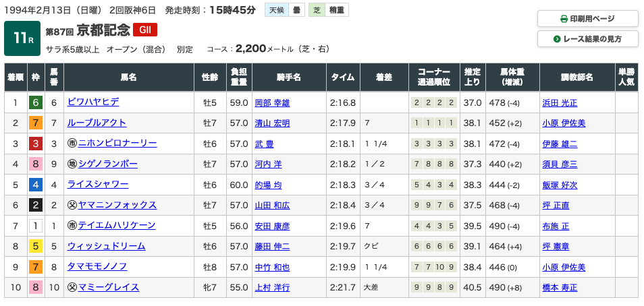
Task: Click the circled mark beside マミーグレイス
Action: [72, 287]
